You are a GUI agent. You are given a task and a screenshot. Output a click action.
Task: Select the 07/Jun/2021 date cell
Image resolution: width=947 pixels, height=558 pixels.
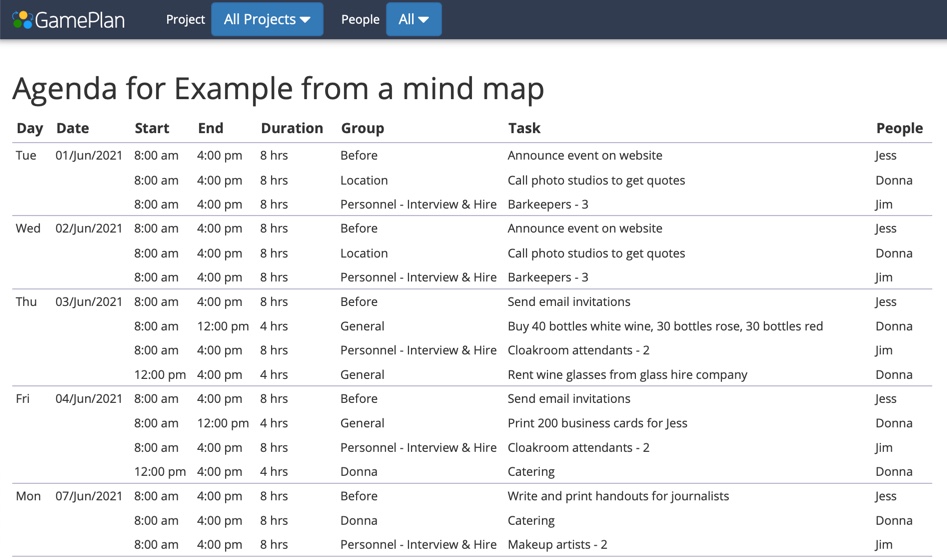[x=89, y=496]
